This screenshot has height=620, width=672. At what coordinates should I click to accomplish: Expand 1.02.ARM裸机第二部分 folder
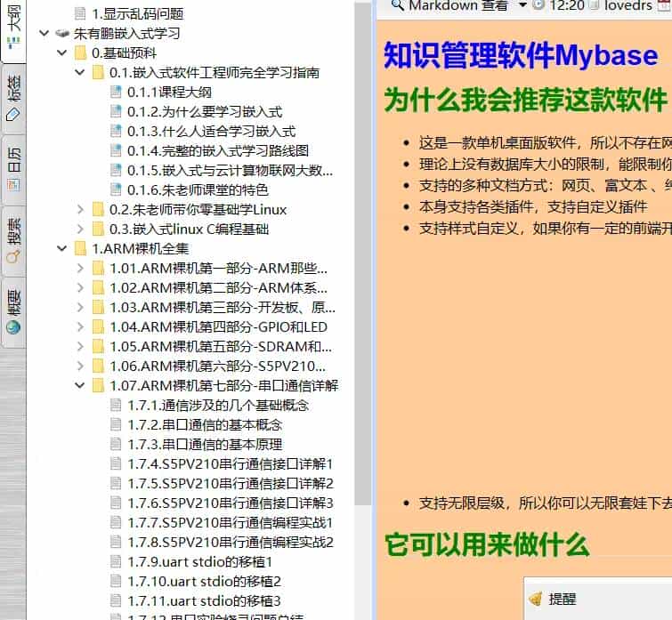(x=80, y=287)
